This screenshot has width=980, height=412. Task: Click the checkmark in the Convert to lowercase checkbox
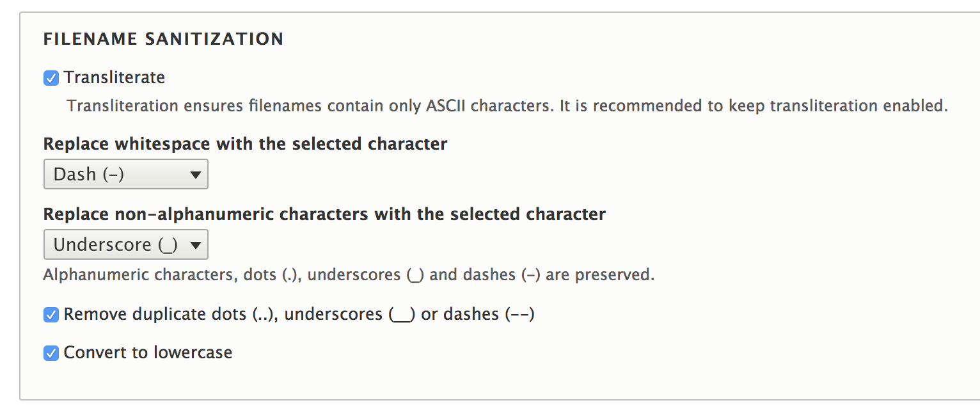tap(51, 352)
